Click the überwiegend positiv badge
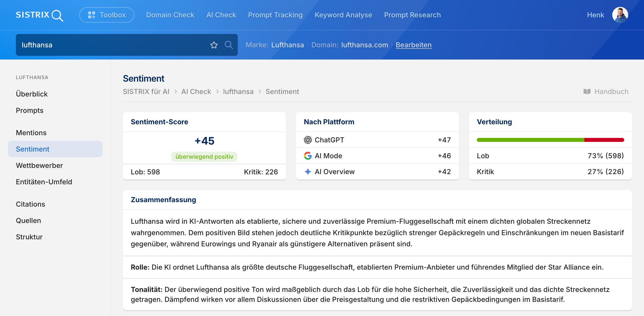644x316 pixels. point(204,157)
